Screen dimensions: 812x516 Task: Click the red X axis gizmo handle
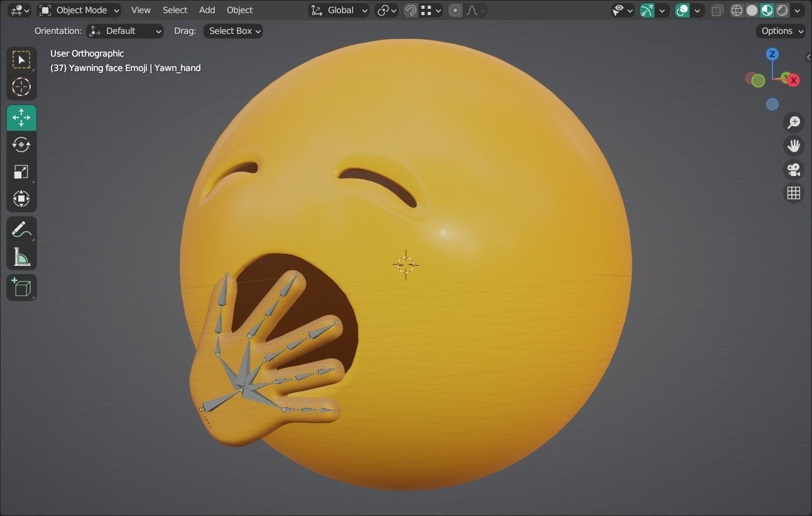coord(794,80)
